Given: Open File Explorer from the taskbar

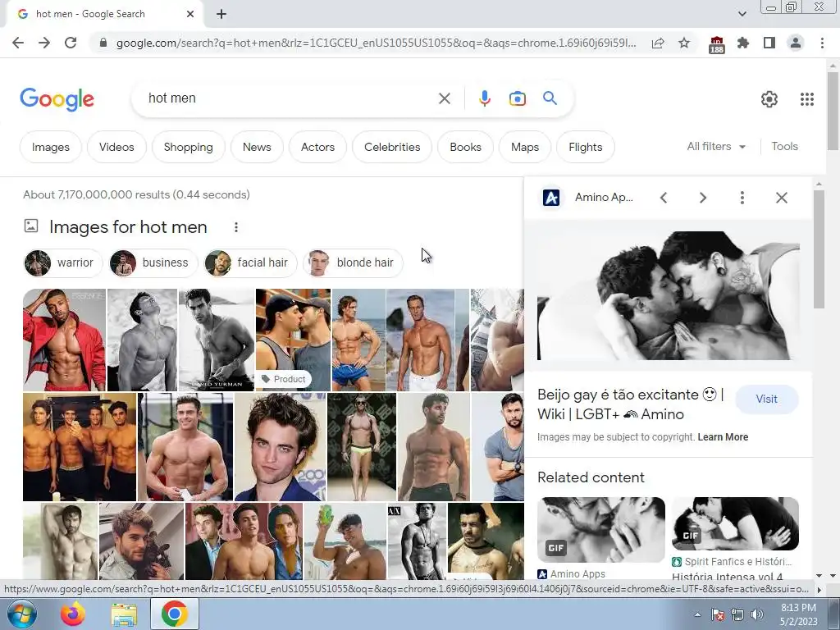Looking at the screenshot, I should click(124, 614).
